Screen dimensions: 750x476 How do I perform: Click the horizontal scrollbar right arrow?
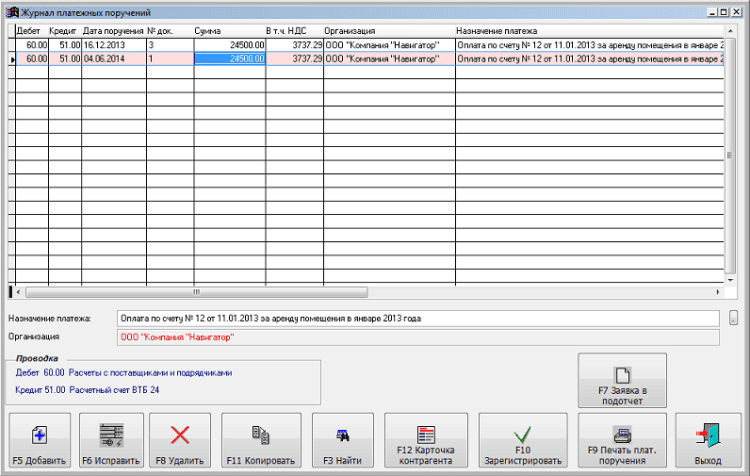coord(718,292)
